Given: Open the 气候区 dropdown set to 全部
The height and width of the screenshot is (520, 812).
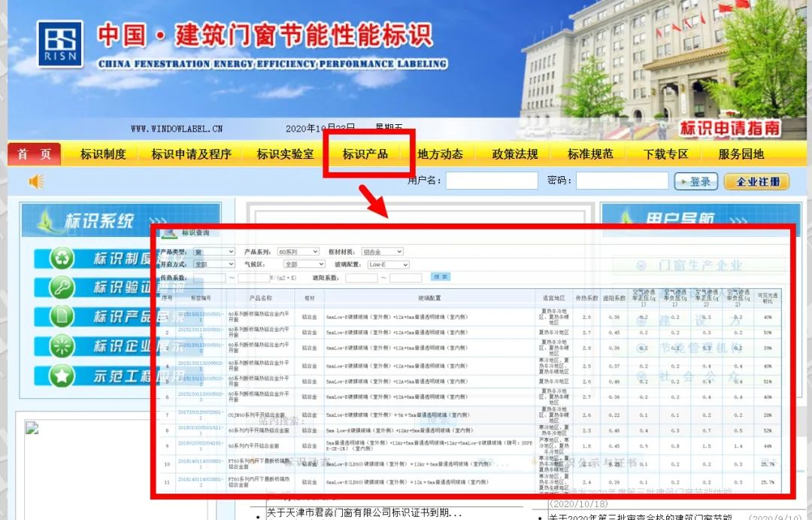Looking at the screenshot, I should click(x=303, y=264).
